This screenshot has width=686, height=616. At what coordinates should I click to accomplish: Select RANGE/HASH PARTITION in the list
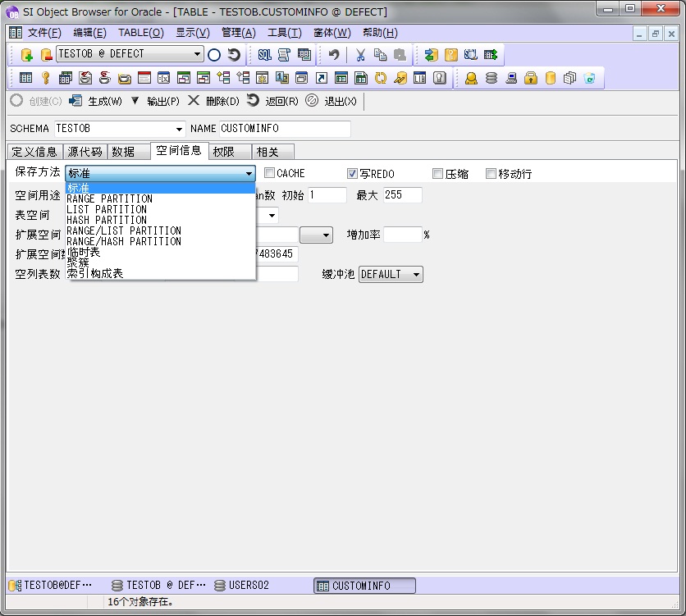pos(160,241)
